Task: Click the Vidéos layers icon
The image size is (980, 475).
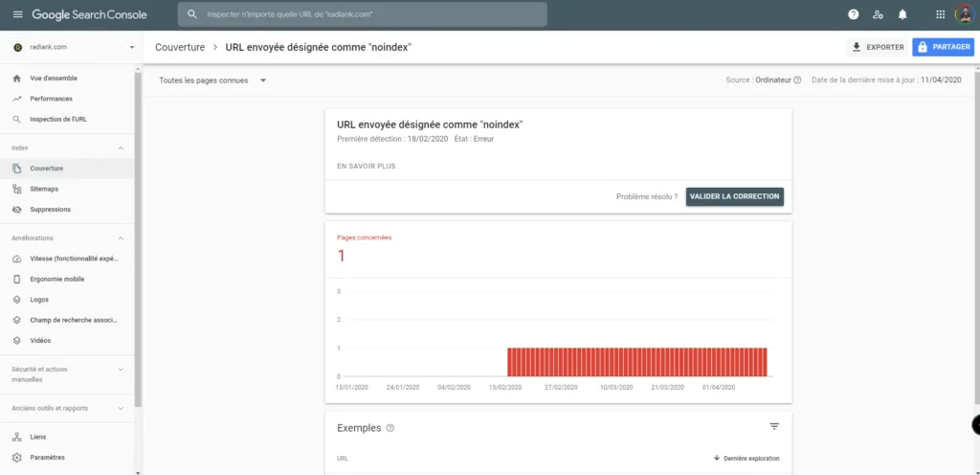Action: point(17,341)
